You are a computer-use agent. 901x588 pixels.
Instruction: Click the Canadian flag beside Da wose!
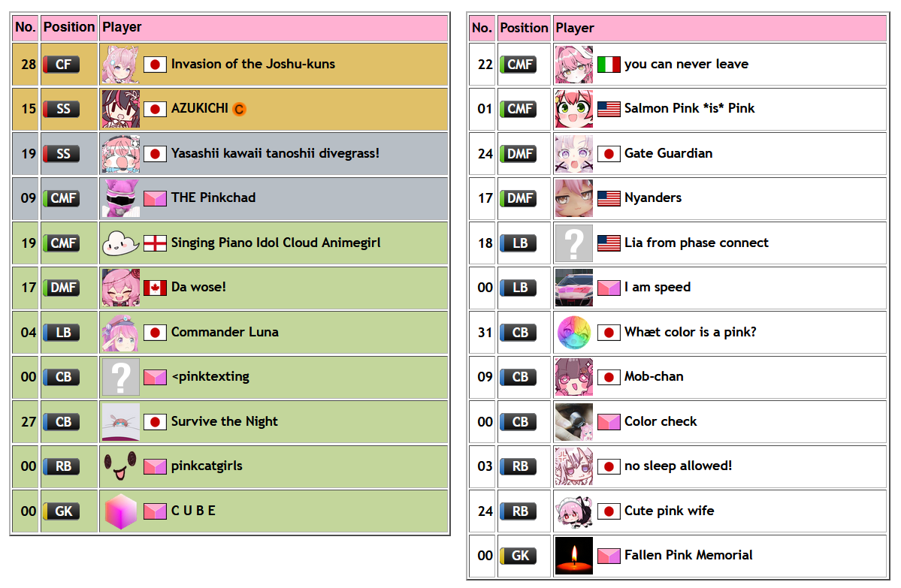tap(155, 288)
